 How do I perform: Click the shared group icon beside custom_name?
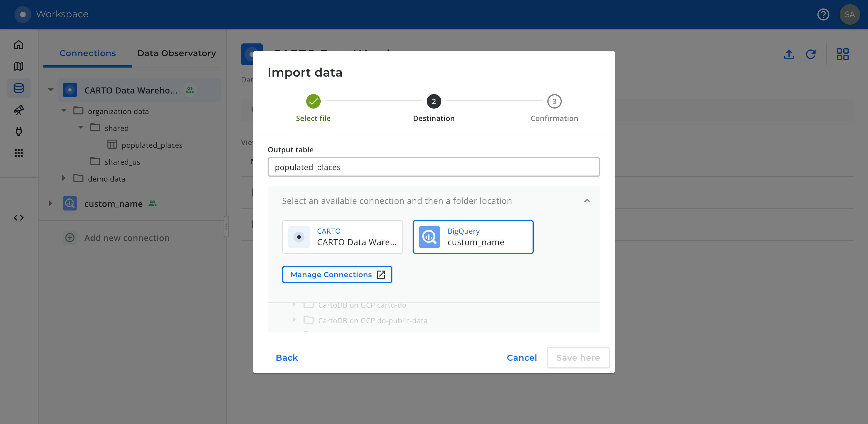tap(153, 203)
